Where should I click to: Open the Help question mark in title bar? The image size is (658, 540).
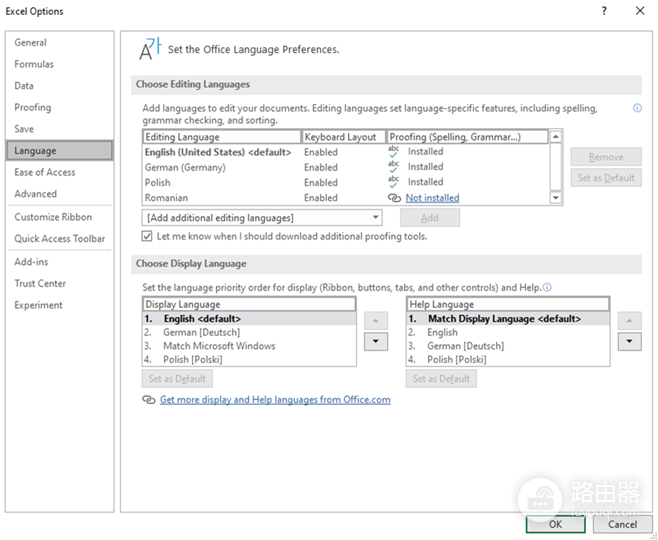pyautogui.click(x=604, y=11)
